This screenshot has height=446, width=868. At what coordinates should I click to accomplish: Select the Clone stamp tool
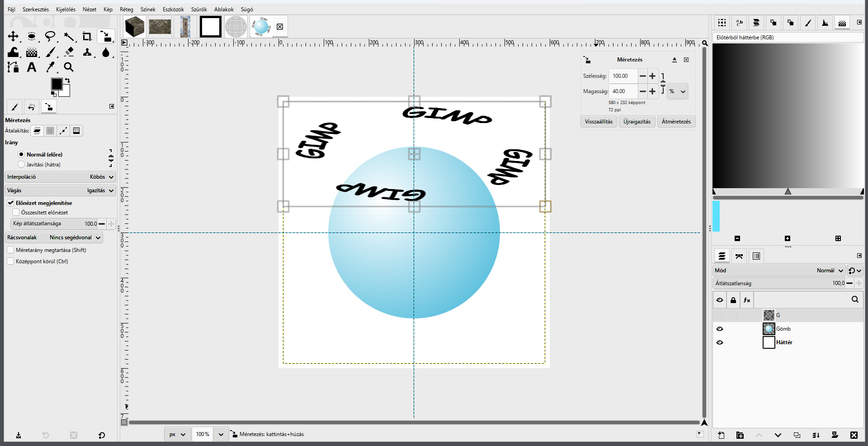[x=87, y=52]
